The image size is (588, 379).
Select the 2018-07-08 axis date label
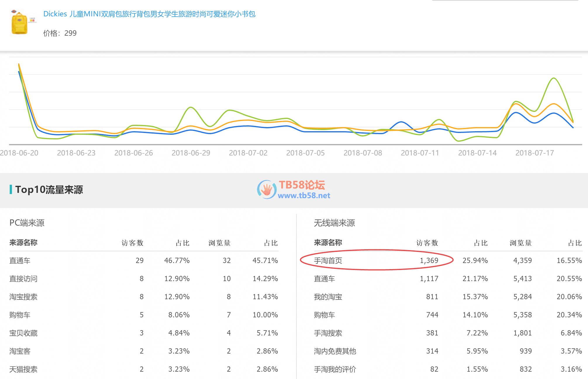(363, 153)
